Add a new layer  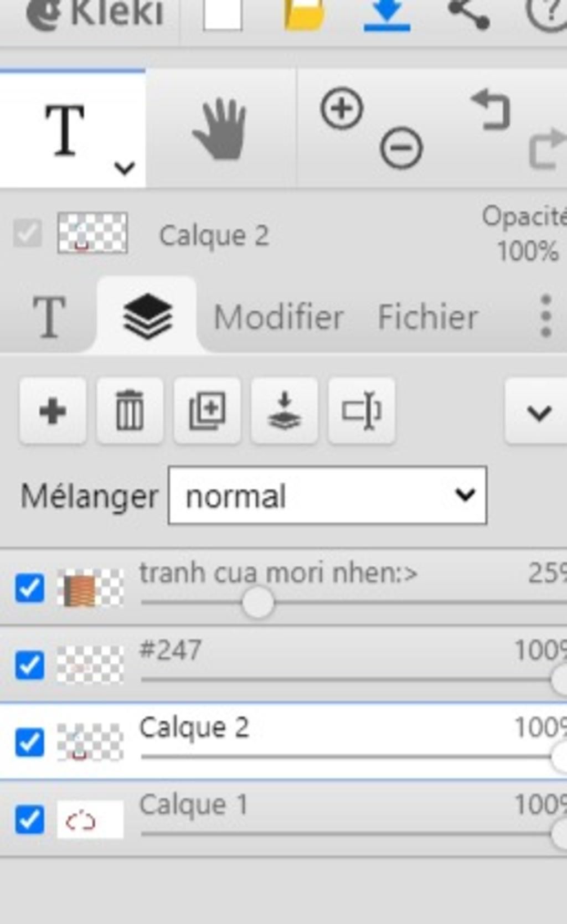pyautogui.click(x=53, y=411)
